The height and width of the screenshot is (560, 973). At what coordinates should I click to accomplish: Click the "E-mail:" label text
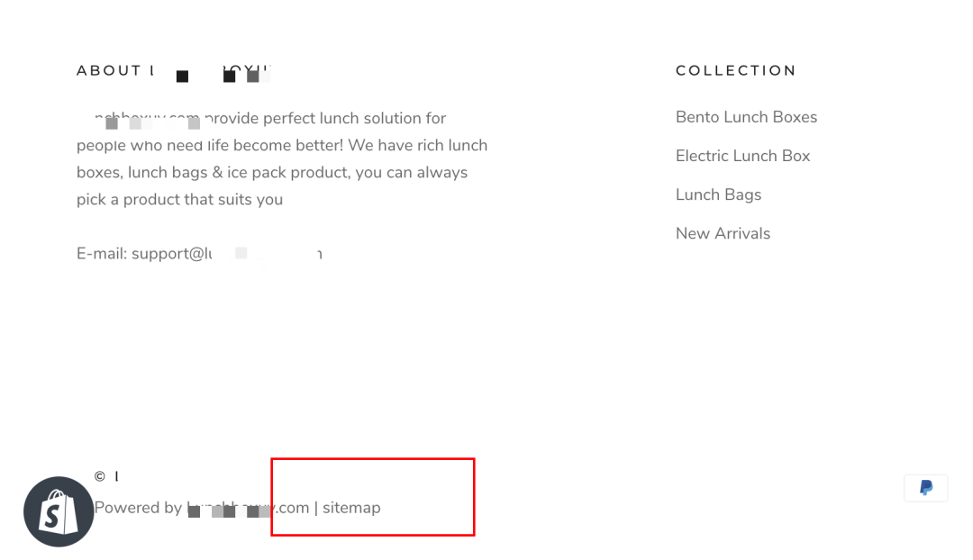102,254
